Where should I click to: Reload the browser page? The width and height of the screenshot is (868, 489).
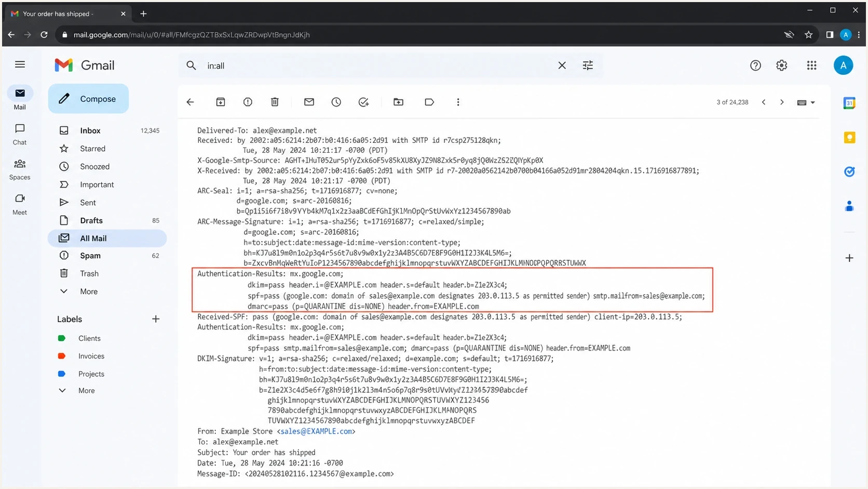(44, 35)
